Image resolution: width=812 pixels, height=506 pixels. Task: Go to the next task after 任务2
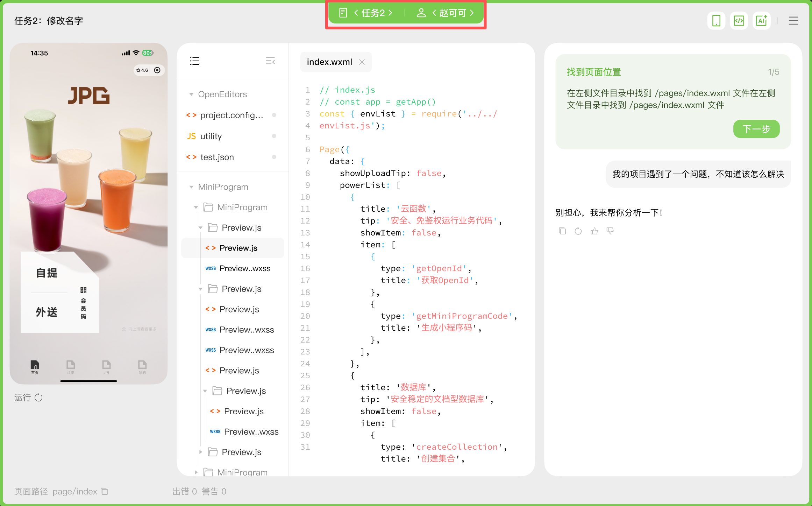click(390, 13)
